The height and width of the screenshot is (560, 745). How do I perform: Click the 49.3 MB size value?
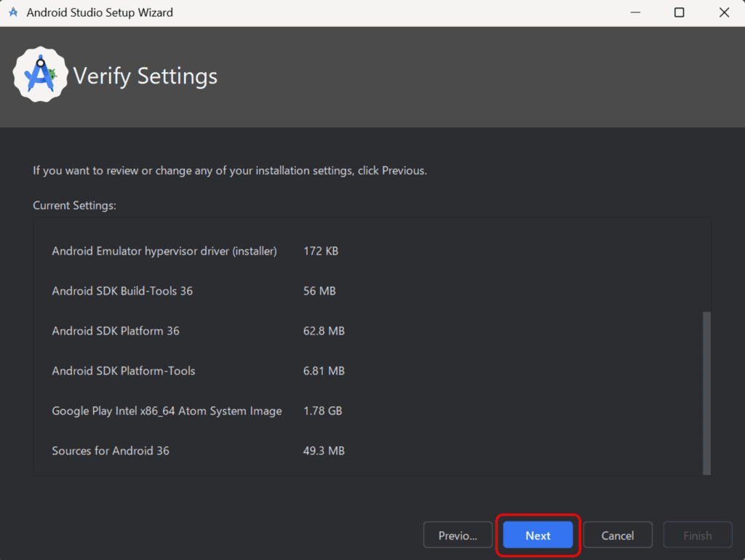[324, 451]
